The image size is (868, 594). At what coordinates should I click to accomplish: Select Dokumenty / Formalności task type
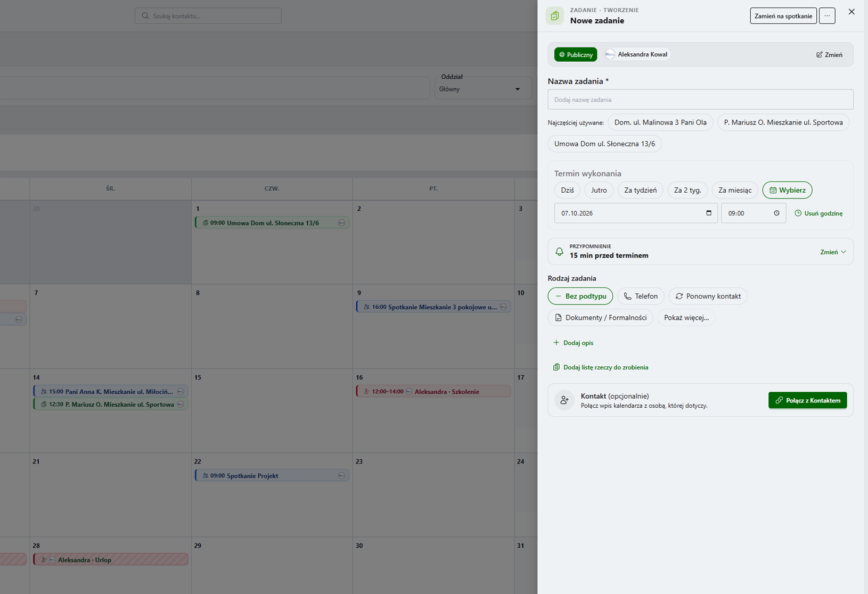point(601,318)
